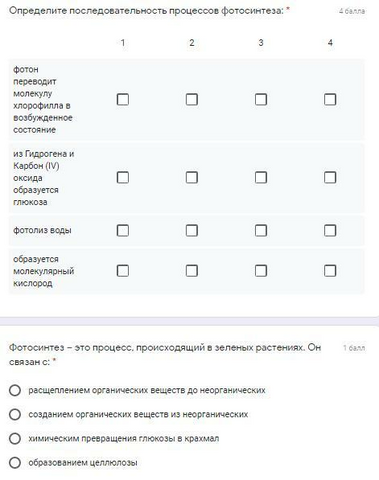Select 'расщеплением органических веществ до неорганических' option
The image size is (379, 480).
[15, 390]
